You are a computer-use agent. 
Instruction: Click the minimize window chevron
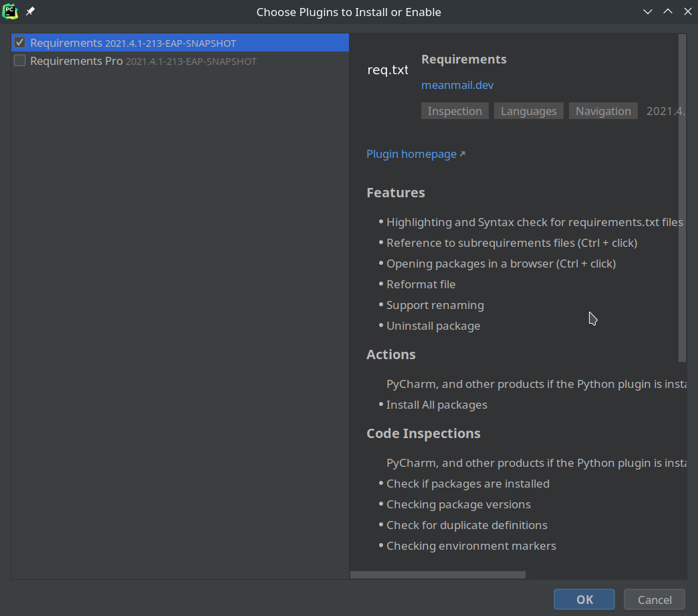pyautogui.click(x=648, y=11)
